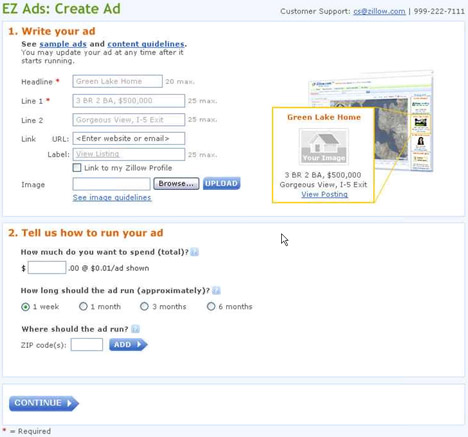Open See image guidelines link

[112, 198]
